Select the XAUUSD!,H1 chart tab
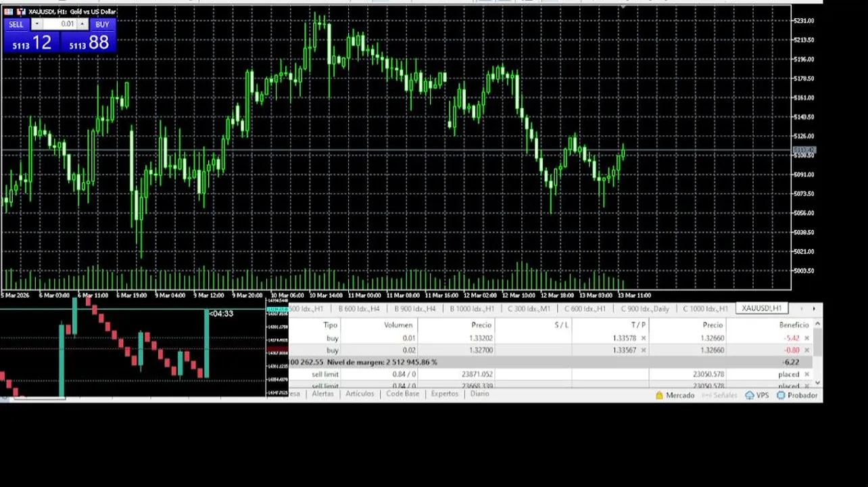 tap(762, 308)
